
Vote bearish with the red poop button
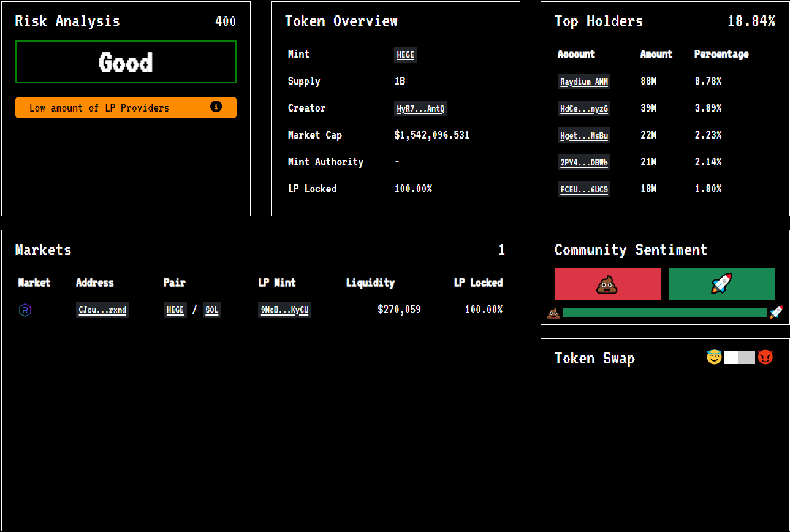[607, 284]
